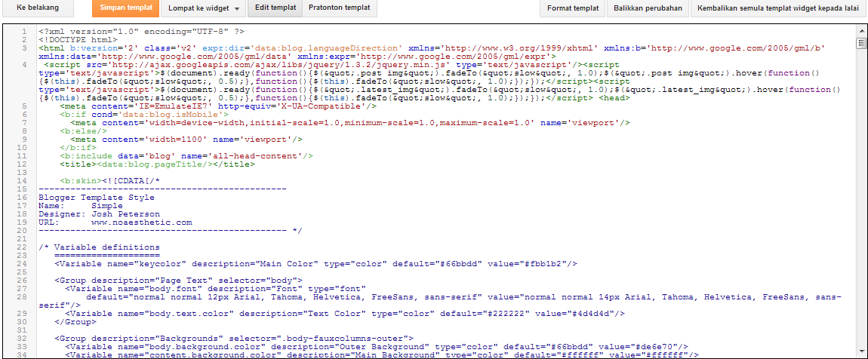Click the <!DOCTYPE html> line
868x359 pixels.
click(x=78, y=40)
